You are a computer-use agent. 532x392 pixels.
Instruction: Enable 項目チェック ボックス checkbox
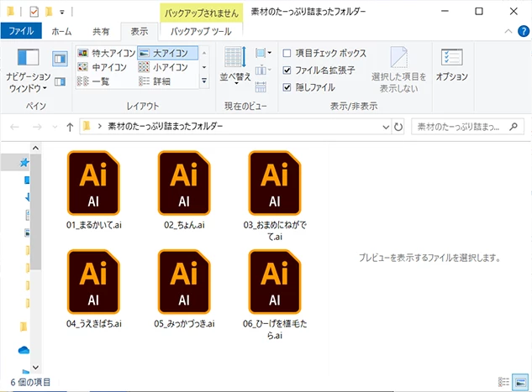[x=287, y=53]
